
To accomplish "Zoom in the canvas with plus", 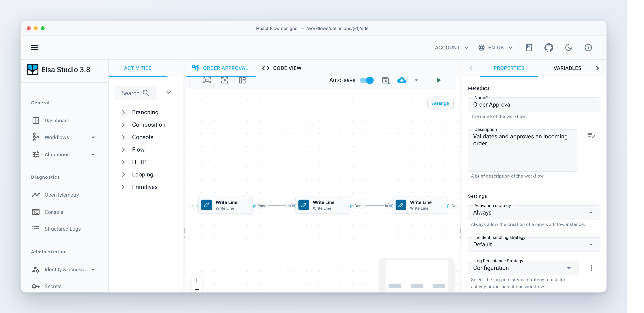I will [x=197, y=280].
